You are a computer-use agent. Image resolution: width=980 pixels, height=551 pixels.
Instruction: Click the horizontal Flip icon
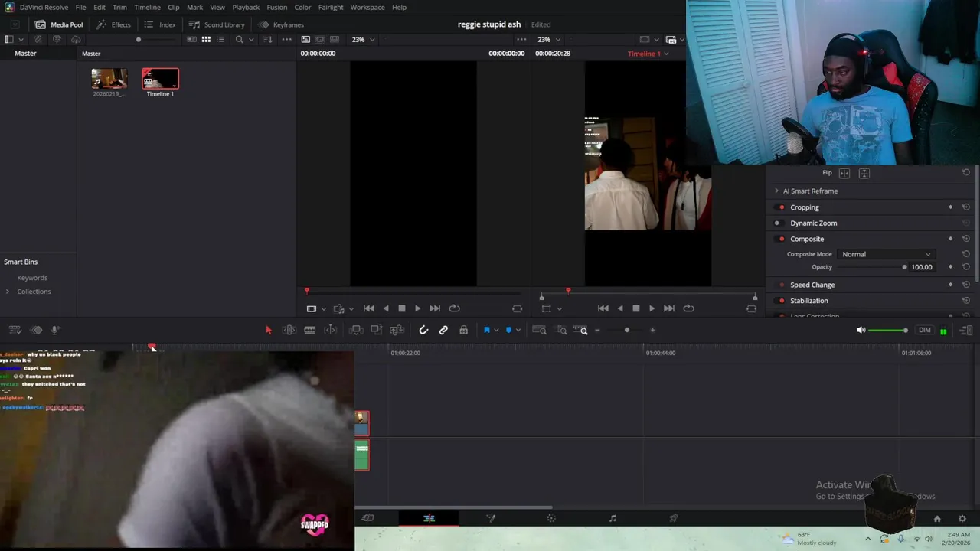(x=844, y=173)
